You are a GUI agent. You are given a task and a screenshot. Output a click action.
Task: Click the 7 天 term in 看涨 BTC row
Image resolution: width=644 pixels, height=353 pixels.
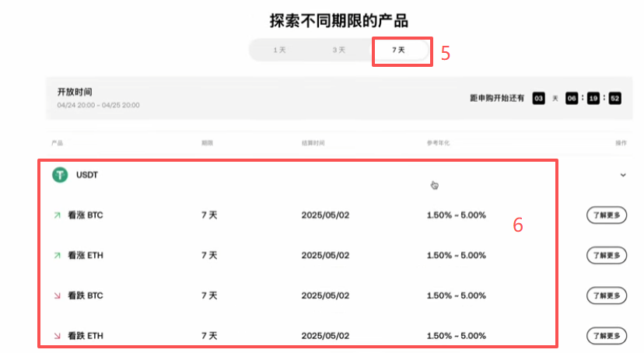pos(209,215)
